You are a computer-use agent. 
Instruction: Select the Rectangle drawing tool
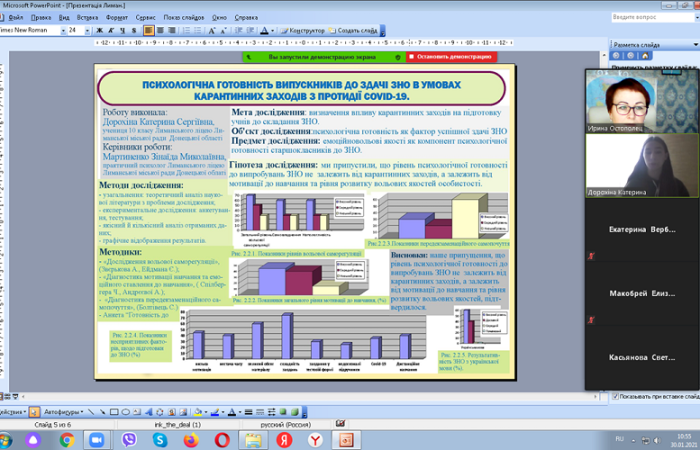coord(113,411)
